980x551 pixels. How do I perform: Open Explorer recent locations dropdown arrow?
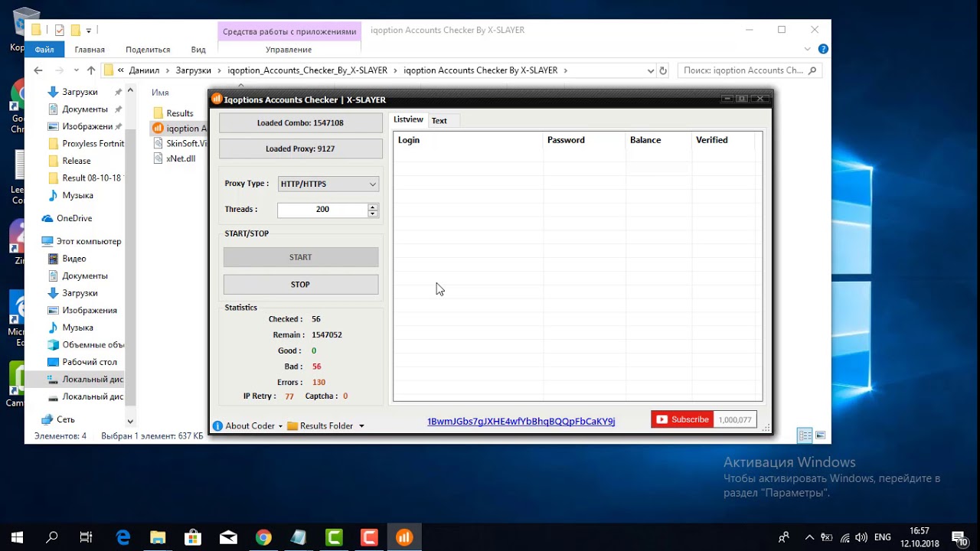(x=76, y=70)
